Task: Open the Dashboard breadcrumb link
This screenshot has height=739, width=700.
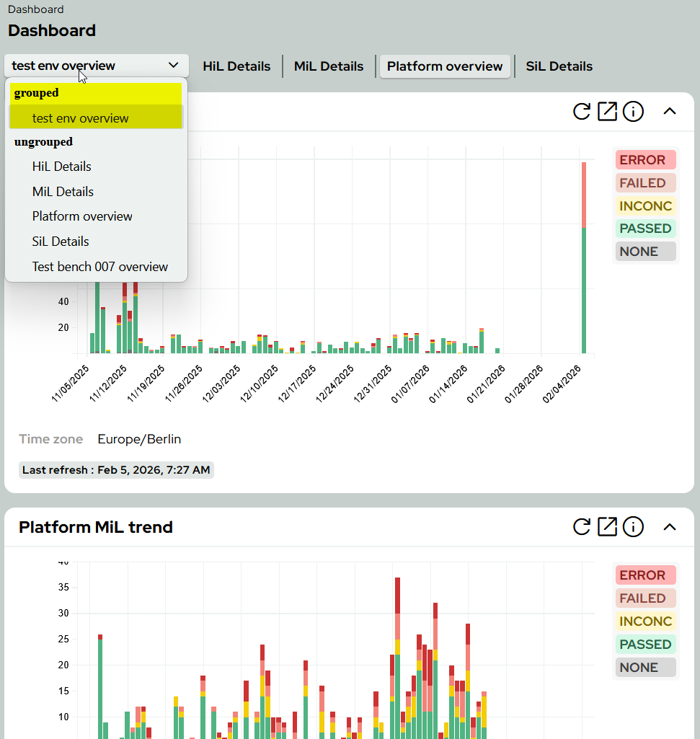Action: pyautogui.click(x=35, y=9)
